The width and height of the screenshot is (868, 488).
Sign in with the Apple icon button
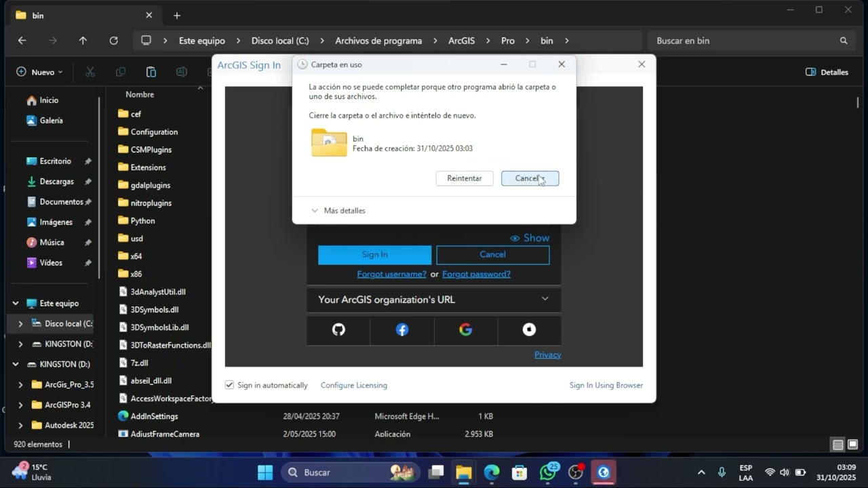[x=529, y=330]
